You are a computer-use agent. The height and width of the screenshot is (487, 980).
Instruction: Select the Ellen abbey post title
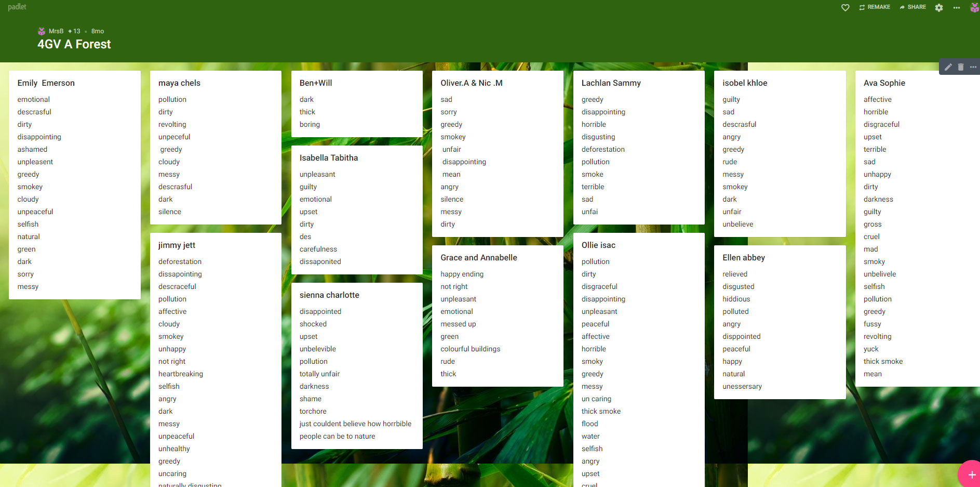click(744, 258)
